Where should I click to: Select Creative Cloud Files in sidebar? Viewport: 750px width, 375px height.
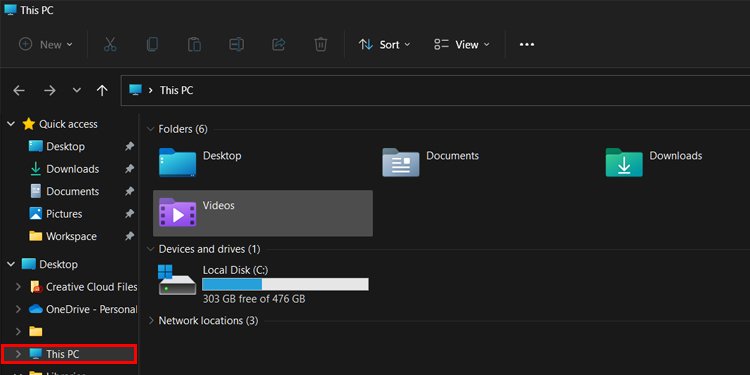91,287
